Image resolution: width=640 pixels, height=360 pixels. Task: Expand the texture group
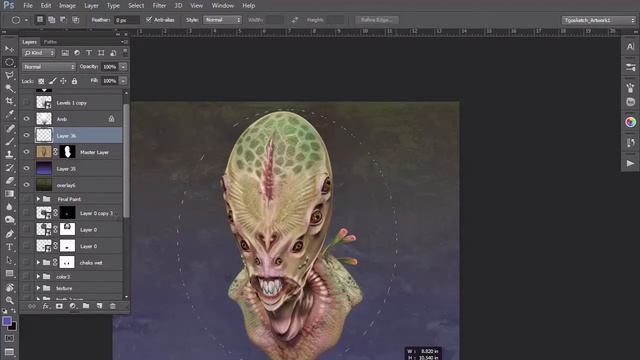(38, 288)
